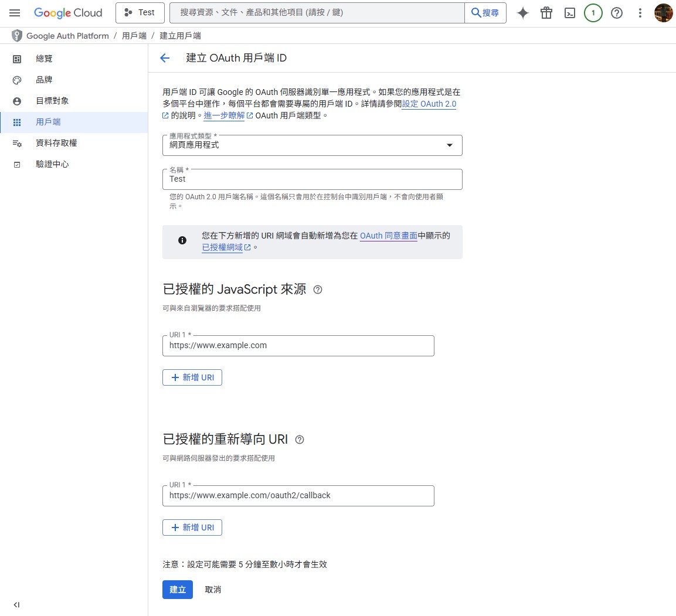Collapse the left navigation panel
This screenshot has height=616, width=676.
coord(16,604)
